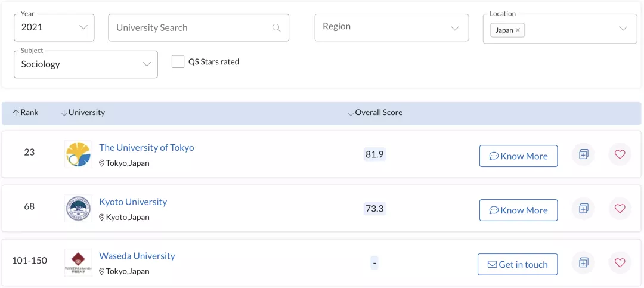Open The University of Tokyo link
The width and height of the screenshot is (644, 288).
147,147
